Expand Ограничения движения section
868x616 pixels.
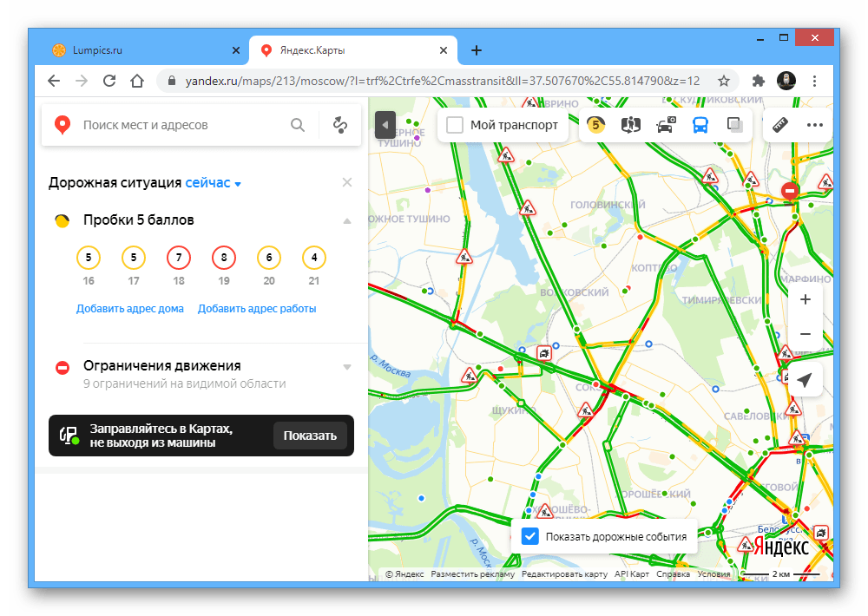click(x=347, y=367)
